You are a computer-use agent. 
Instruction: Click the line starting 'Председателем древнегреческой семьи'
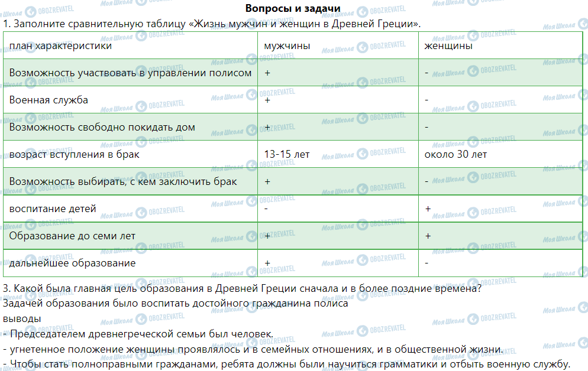pyautogui.click(x=138, y=334)
